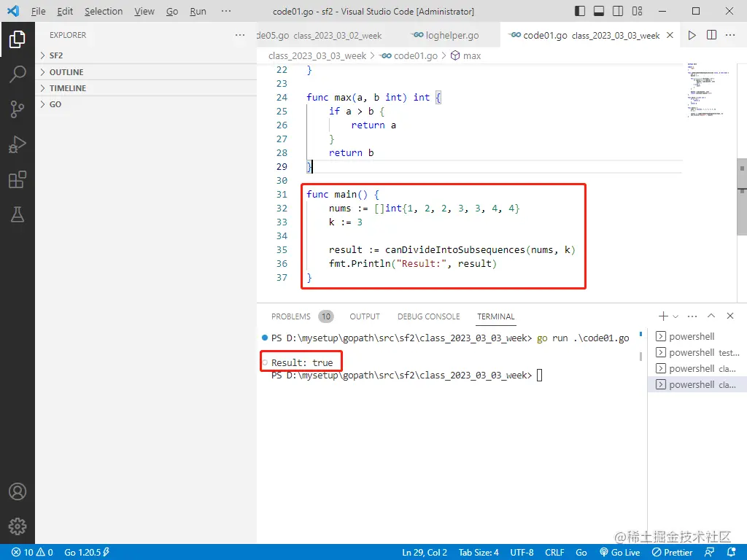The height and width of the screenshot is (560, 747).
Task: Open terminal panel more actions ellipsis
Action: click(x=692, y=316)
